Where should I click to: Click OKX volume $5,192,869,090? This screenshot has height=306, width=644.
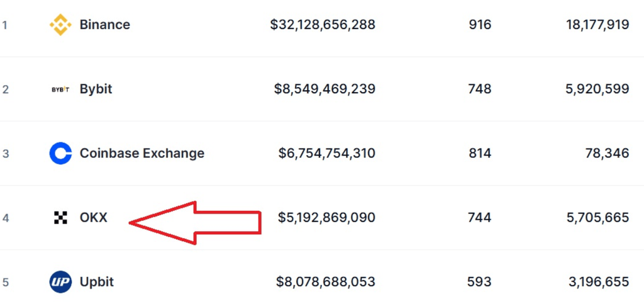[326, 218]
